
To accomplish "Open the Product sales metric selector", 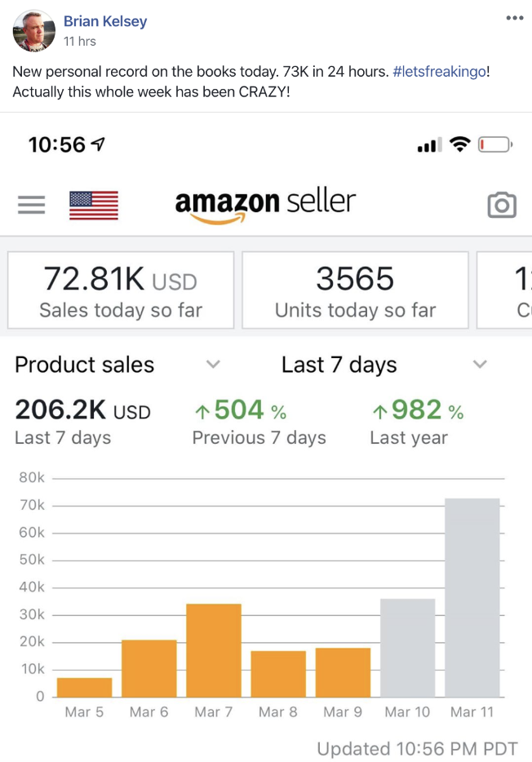I will click(117, 365).
